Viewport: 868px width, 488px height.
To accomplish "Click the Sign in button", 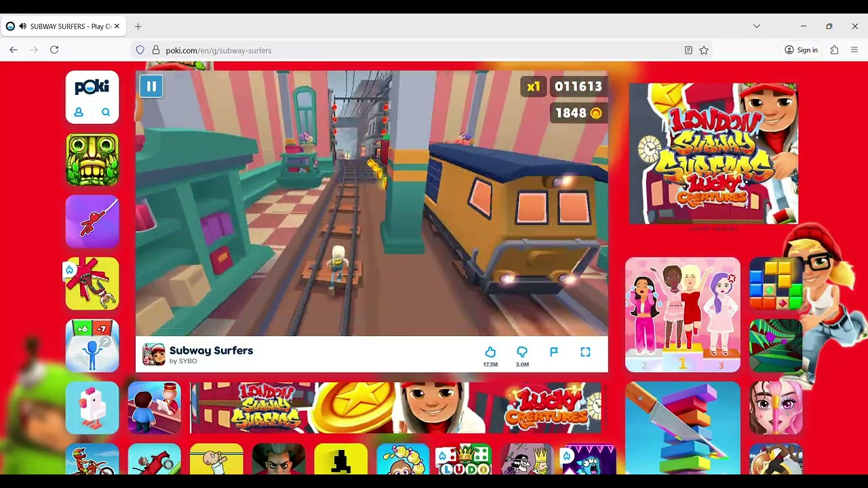I will point(801,50).
